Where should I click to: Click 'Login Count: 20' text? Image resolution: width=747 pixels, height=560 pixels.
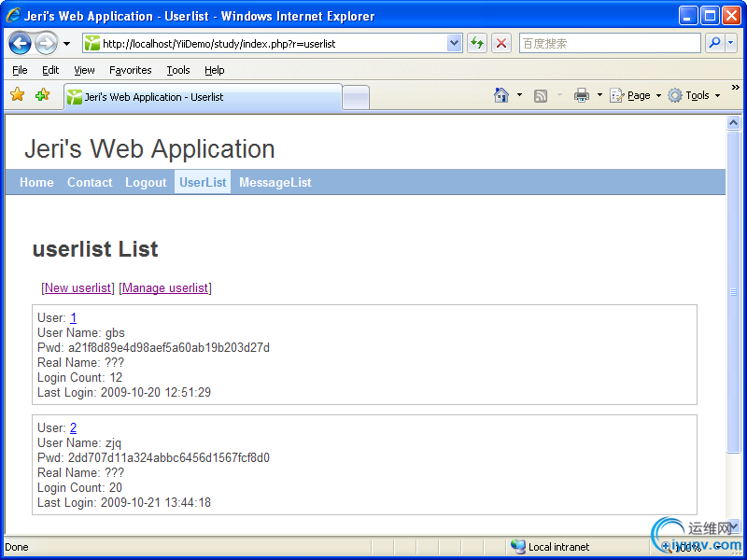pyautogui.click(x=79, y=487)
